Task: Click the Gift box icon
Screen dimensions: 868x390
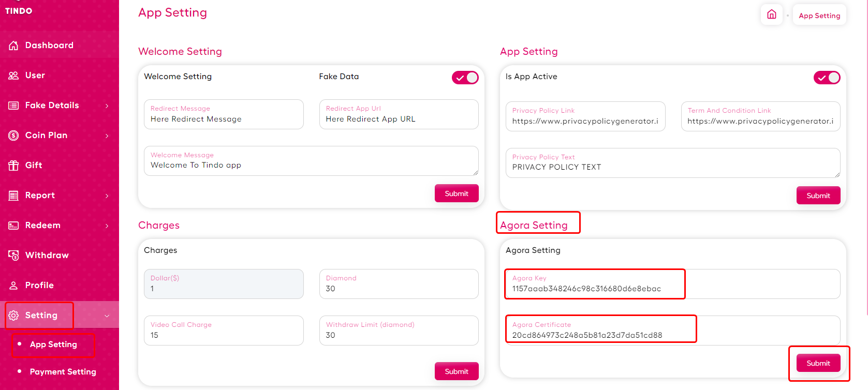Action: pyautogui.click(x=13, y=166)
